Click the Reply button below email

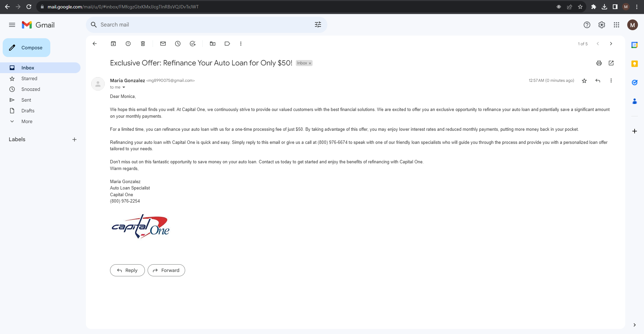pos(127,270)
